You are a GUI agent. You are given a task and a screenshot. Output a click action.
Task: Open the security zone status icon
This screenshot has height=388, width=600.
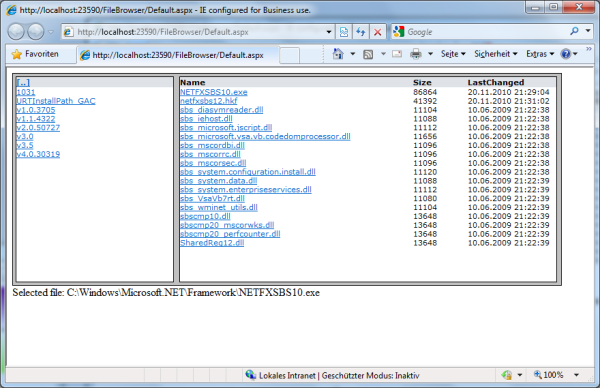pos(507,375)
